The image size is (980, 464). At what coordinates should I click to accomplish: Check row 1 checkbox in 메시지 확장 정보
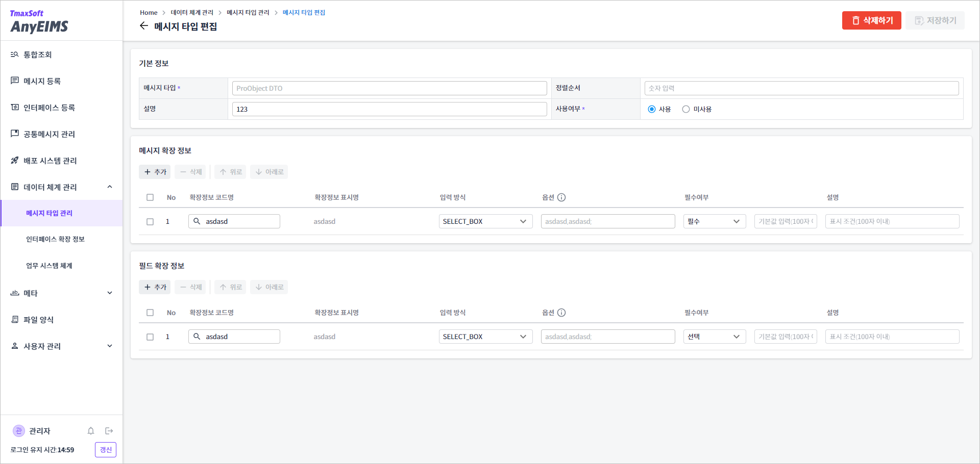150,222
